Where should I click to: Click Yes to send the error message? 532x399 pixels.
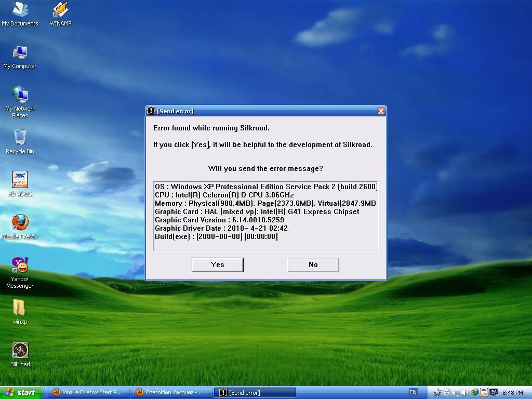(x=218, y=264)
